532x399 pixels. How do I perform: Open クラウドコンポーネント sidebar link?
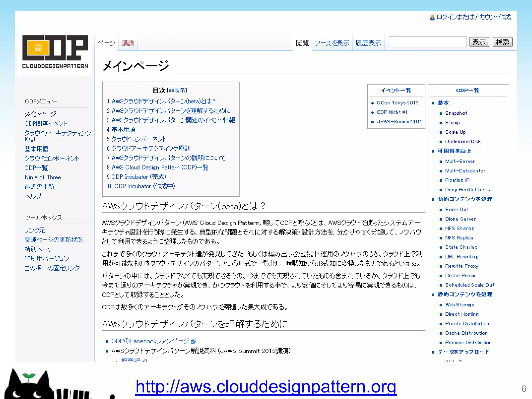(x=52, y=158)
